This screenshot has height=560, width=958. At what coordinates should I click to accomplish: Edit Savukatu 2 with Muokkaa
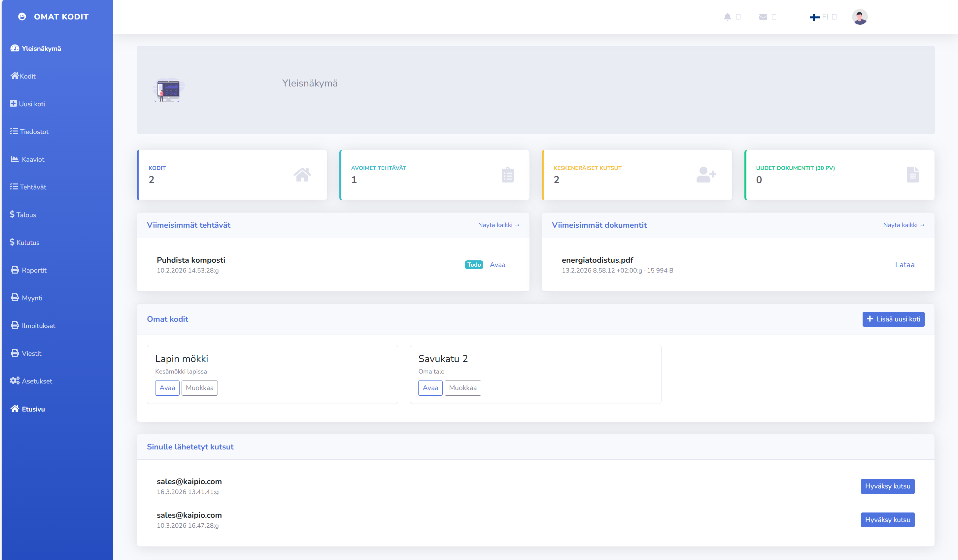462,388
